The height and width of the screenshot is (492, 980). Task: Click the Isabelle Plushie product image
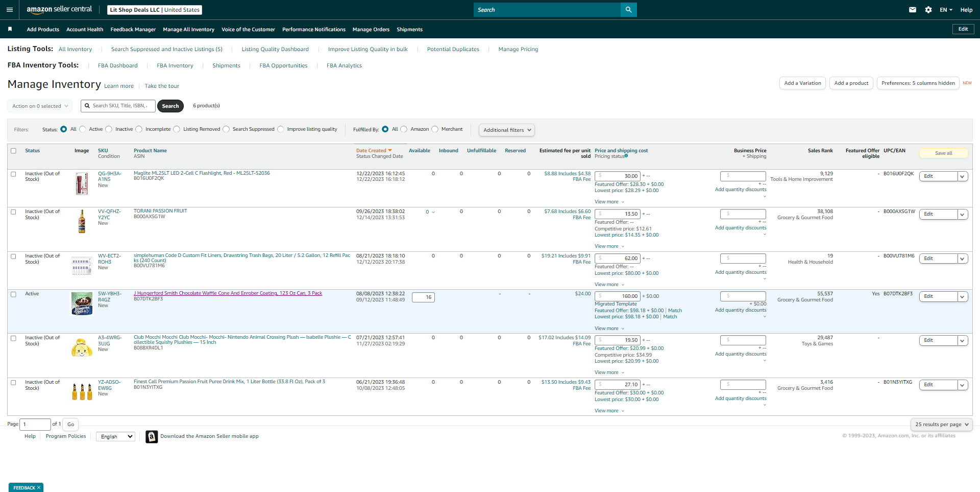(82, 347)
